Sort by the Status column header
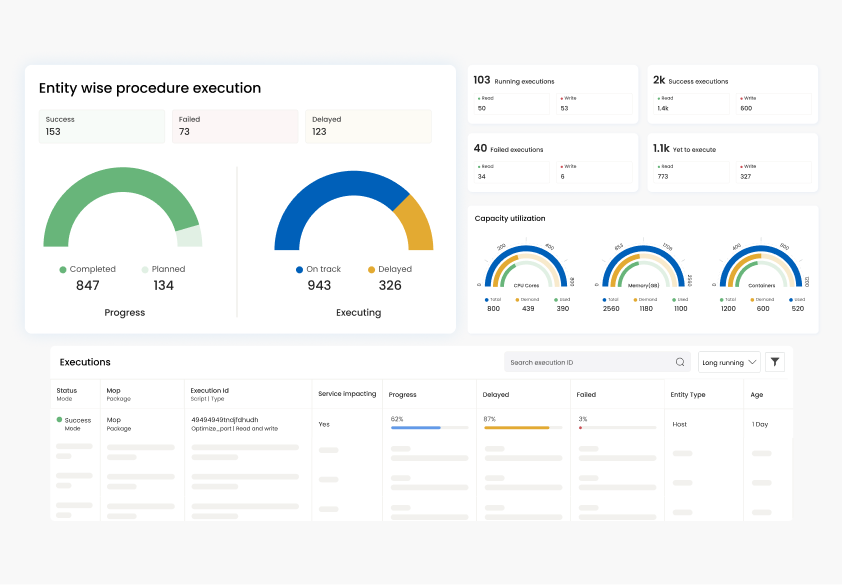The width and height of the screenshot is (842, 585). click(x=67, y=391)
